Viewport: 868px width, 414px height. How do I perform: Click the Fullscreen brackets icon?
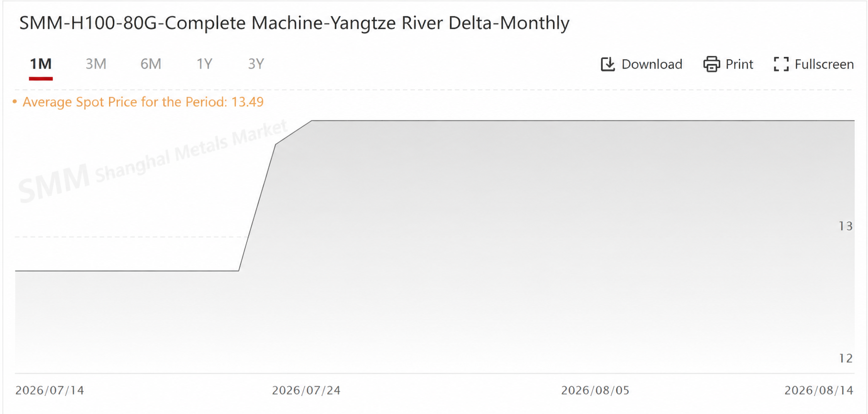coord(781,64)
